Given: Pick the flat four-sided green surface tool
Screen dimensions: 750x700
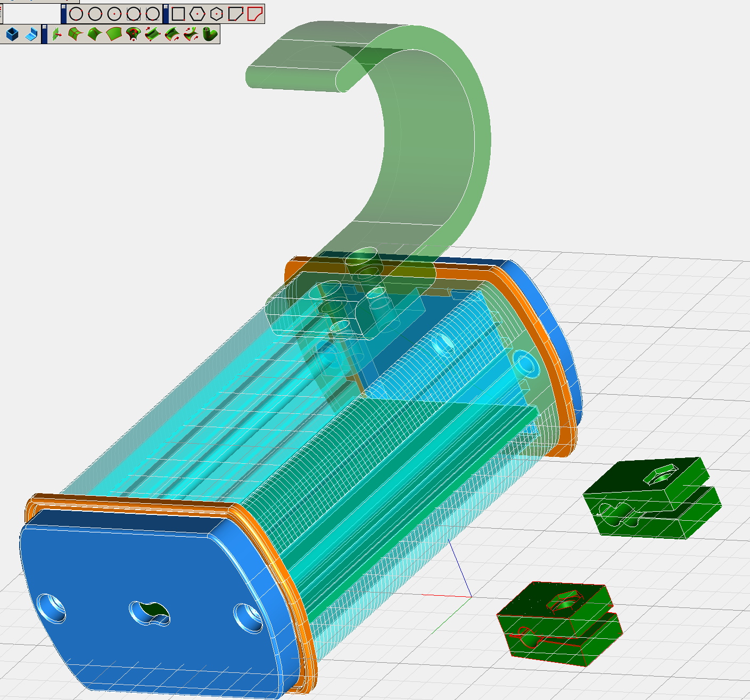Looking at the screenshot, I should [x=114, y=34].
